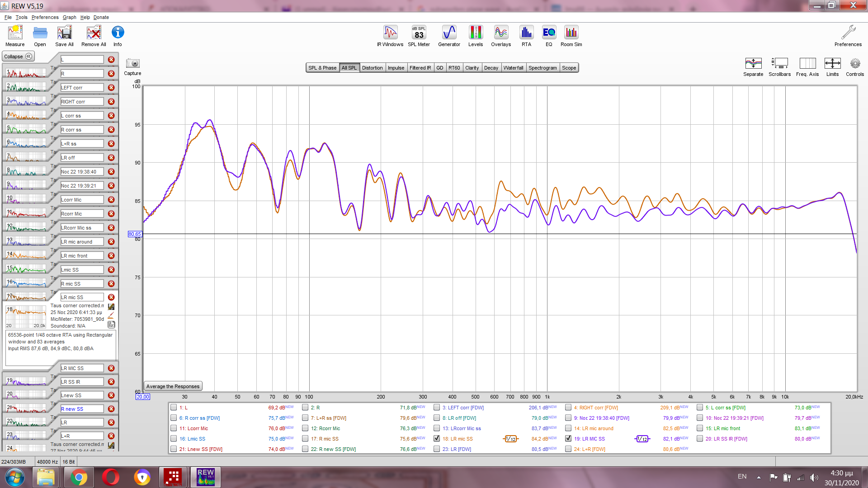Switch to the Waterfall tab
This screenshot has height=488, width=868.
click(513, 68)
